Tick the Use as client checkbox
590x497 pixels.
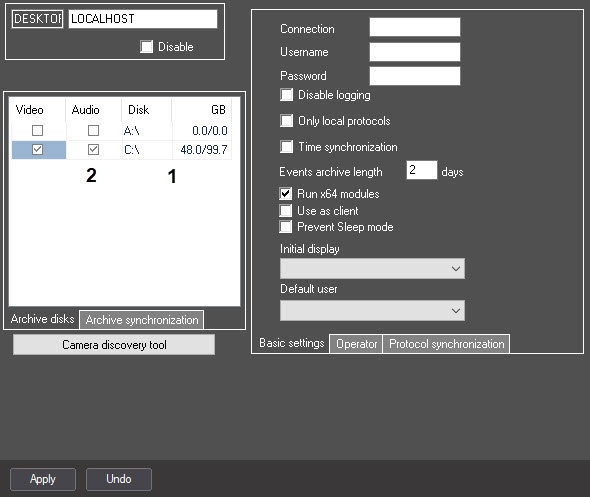click(x=286, y=211)
